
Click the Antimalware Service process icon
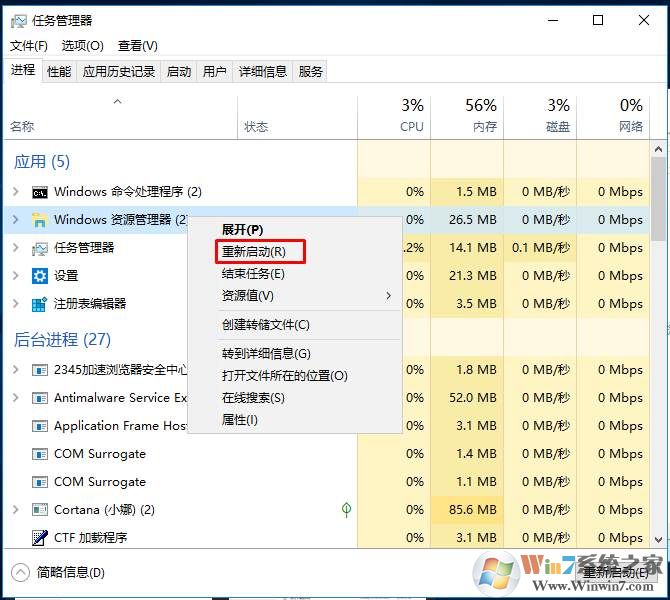coord(40,398)
